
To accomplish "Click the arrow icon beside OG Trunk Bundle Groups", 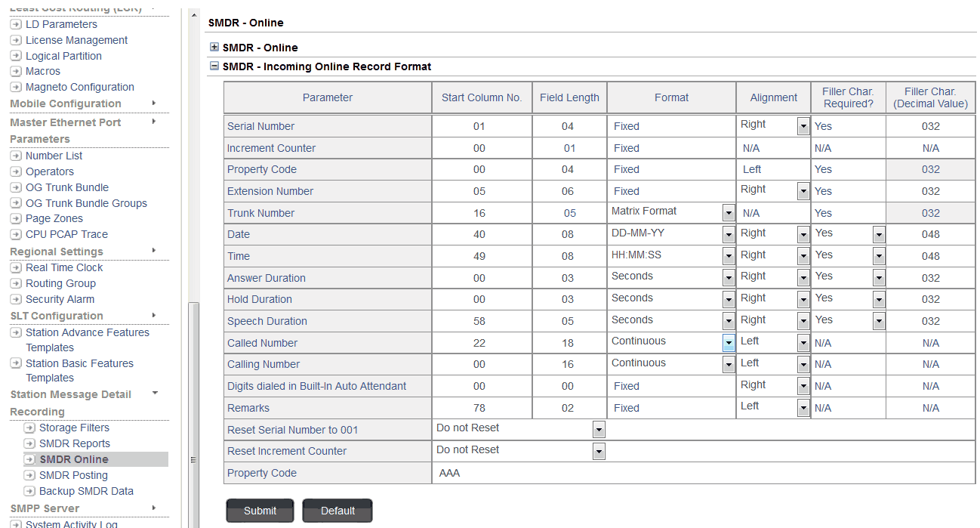I will point(16,203).
